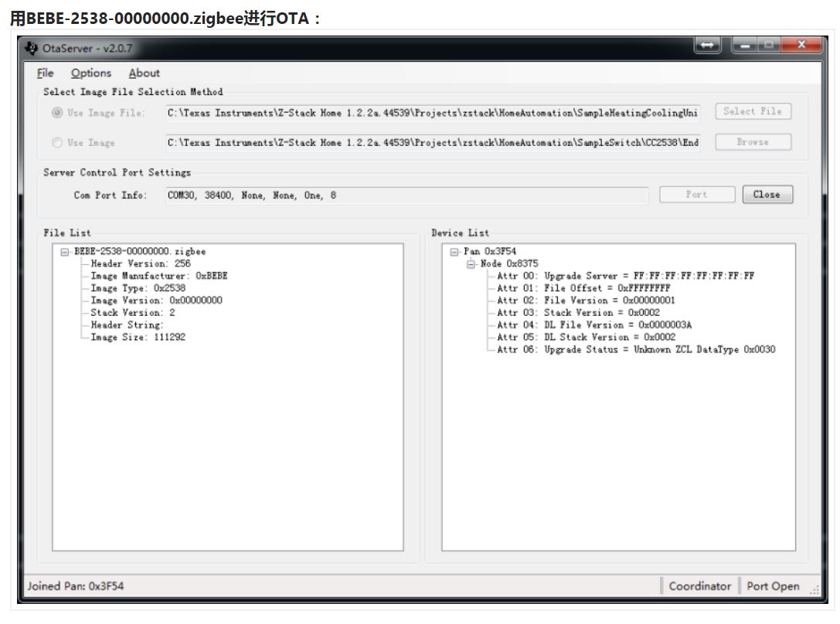The width and height of the screenshot is (840, 624).
Task: Open the About menu
Action: coord(144,73)
